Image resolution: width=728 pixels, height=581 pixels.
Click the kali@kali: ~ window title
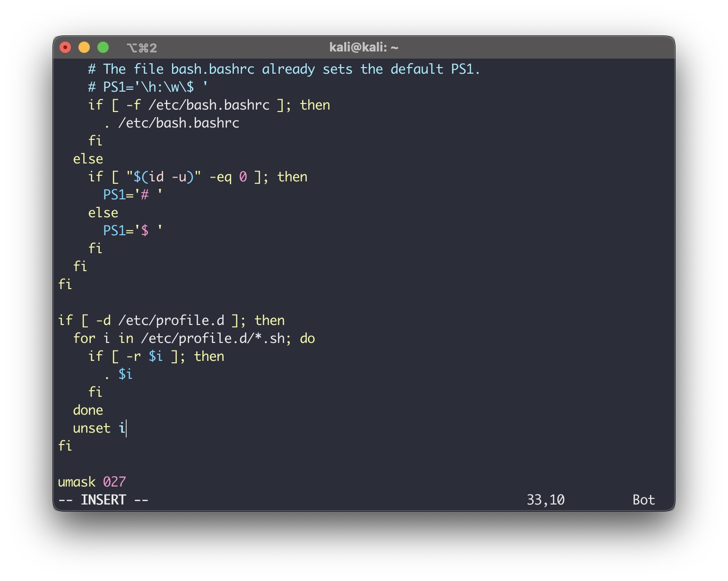[x=364, y=47]
